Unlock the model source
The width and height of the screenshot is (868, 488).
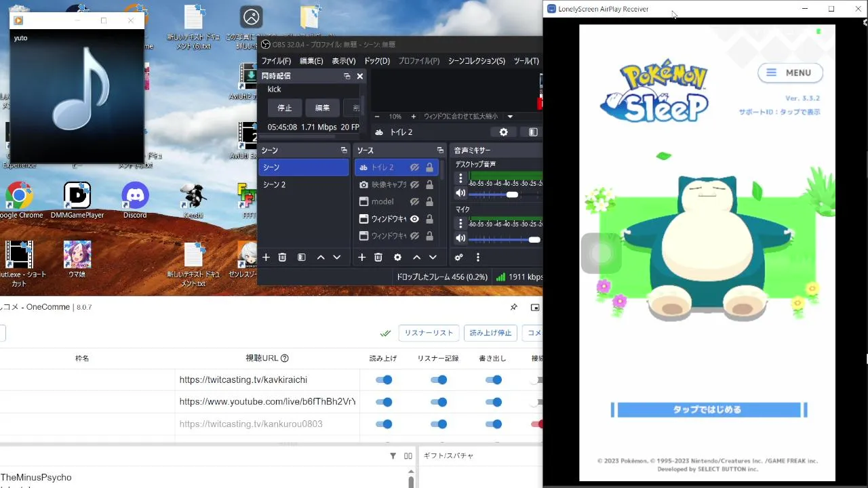429,201
